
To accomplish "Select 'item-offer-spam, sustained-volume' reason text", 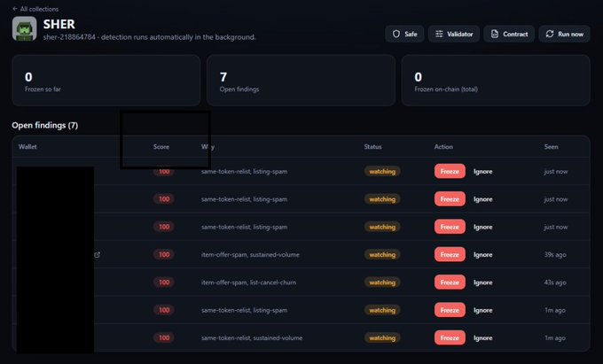I will point(250,254).
